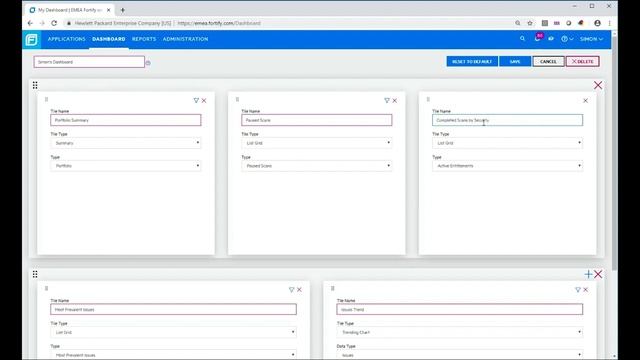This screenshot has height=360, width=640.
Task: Remove the second dashboard row
Action: coord(598,274)
